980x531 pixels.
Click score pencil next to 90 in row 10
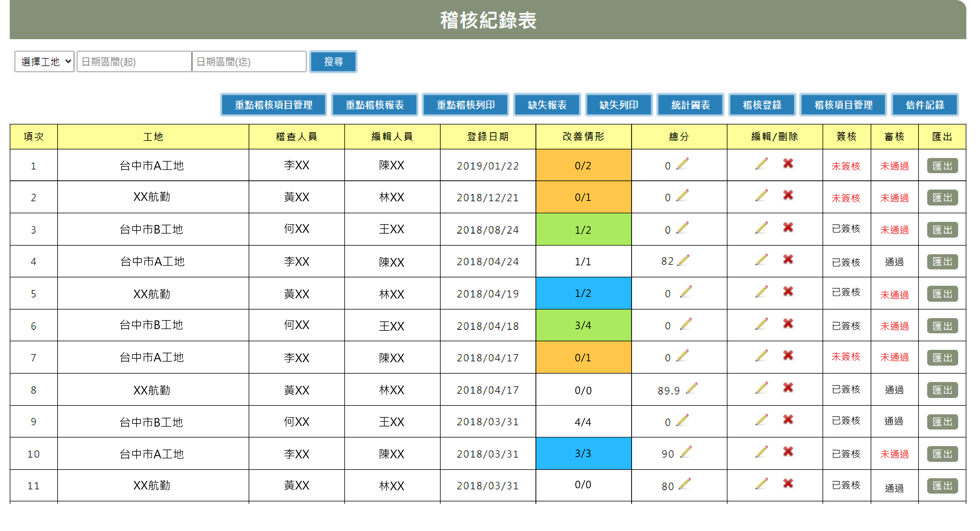click(x=686, y=452)
